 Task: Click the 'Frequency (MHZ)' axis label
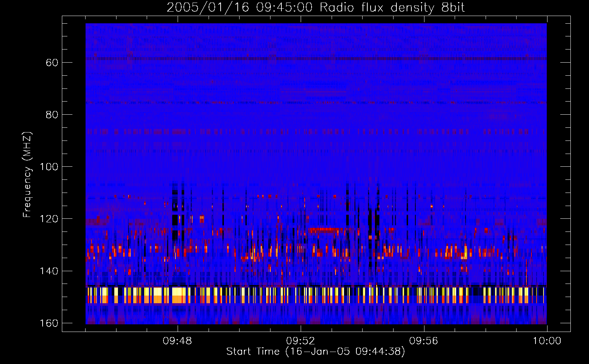click(x=27, y=174)
